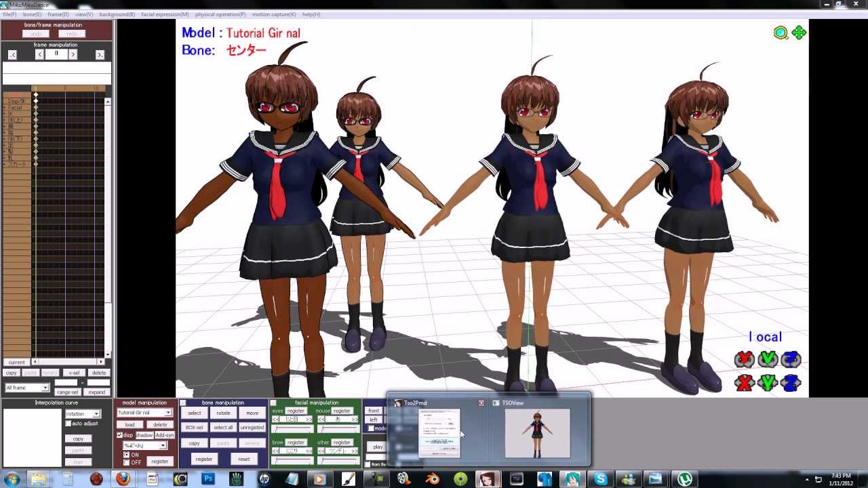Image resolution: width=868 pixels, height=488 pixels.
Task: Select the ON radio button
Action: click(126, 455)
